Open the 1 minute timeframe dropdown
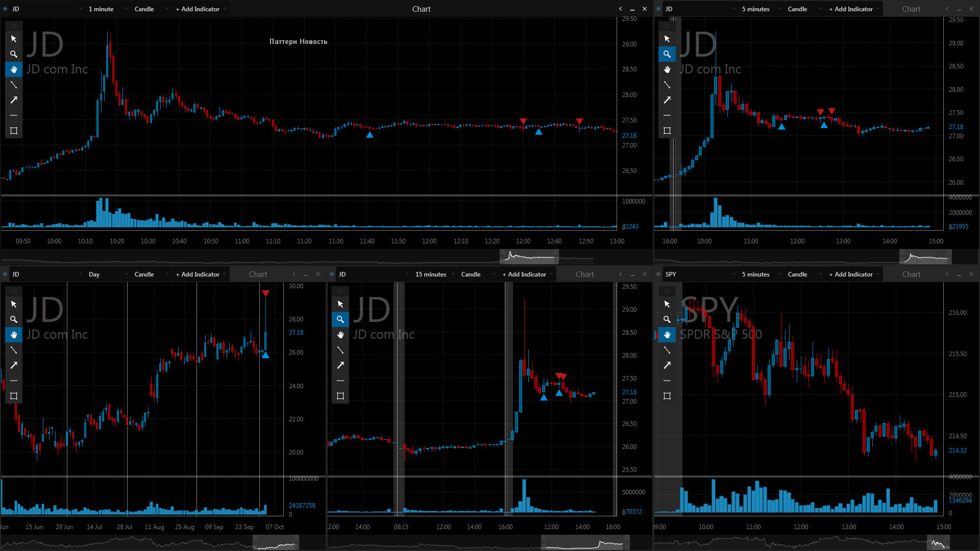The image size is (980, 551). pos(107,9)
